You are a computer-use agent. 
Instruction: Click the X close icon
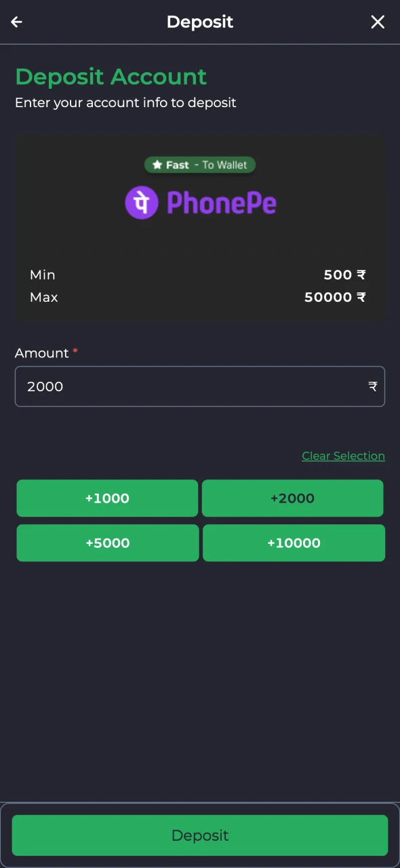click(378, 22)
